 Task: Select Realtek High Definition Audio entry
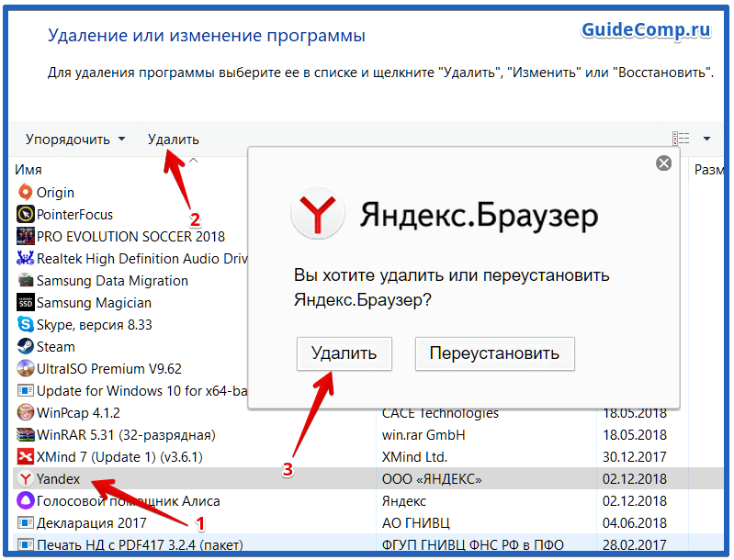click(x=141, y=258)
